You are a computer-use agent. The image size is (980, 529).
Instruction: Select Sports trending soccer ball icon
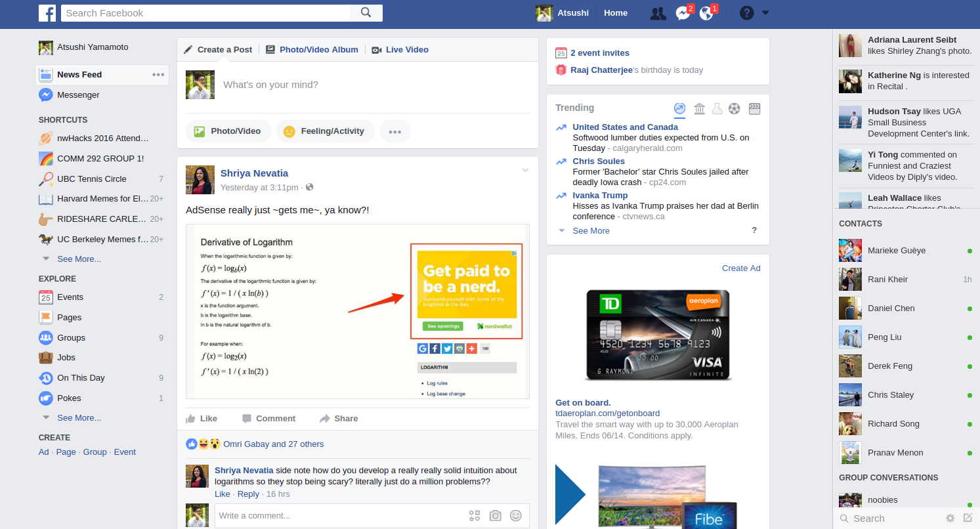point(735,108)
